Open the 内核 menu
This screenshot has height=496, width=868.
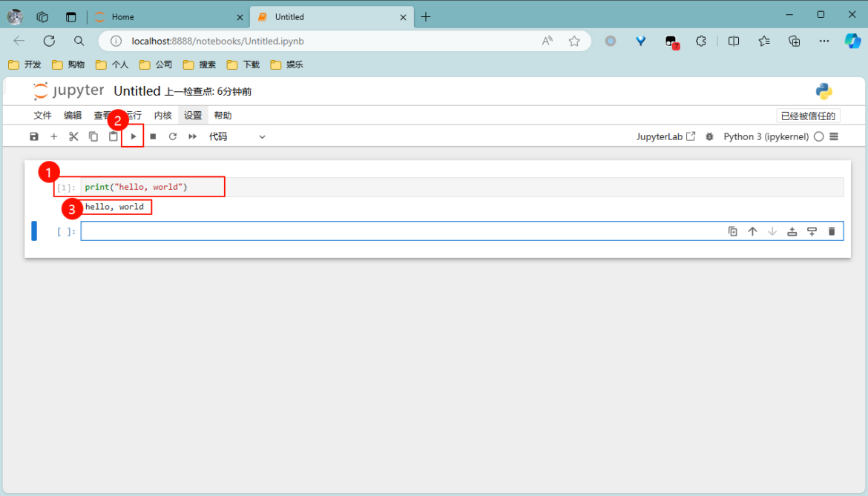click(x=162, y=115)
